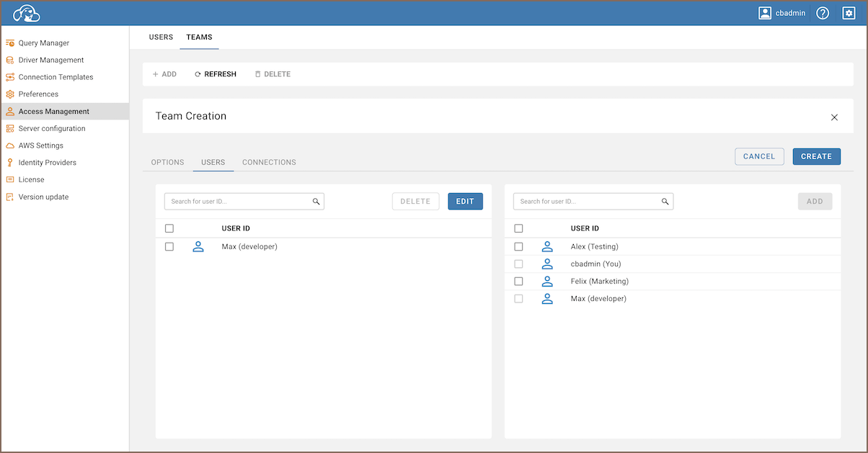
Task: Click the cbadmin user avatar icon
Action: [765, 13]
